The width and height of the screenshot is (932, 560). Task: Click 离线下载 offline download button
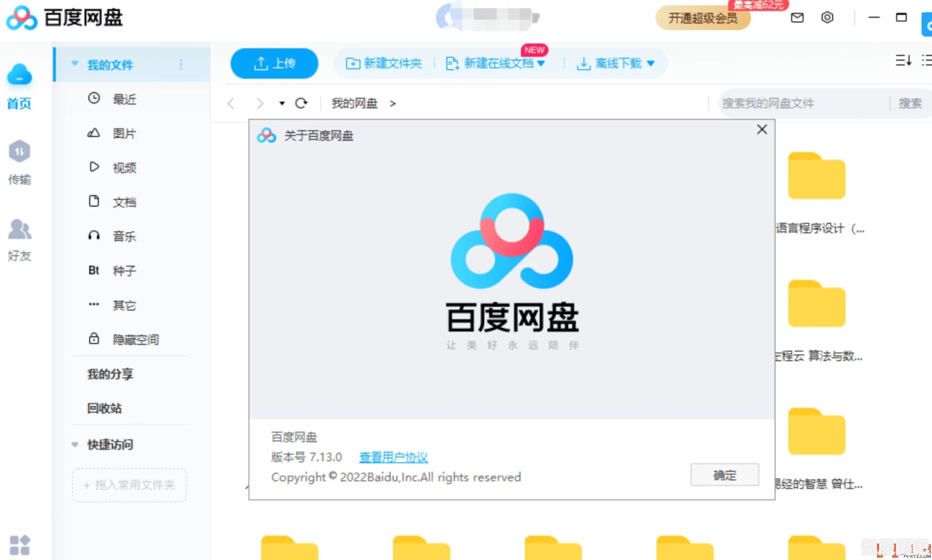pyautogui.click(x=609, y=63)
